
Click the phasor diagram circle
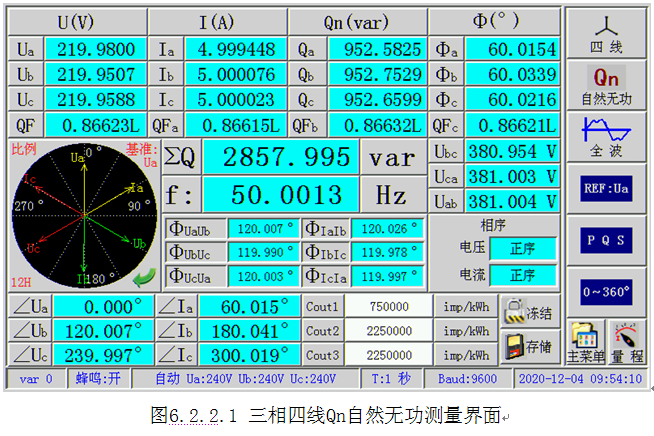point(85,216)
